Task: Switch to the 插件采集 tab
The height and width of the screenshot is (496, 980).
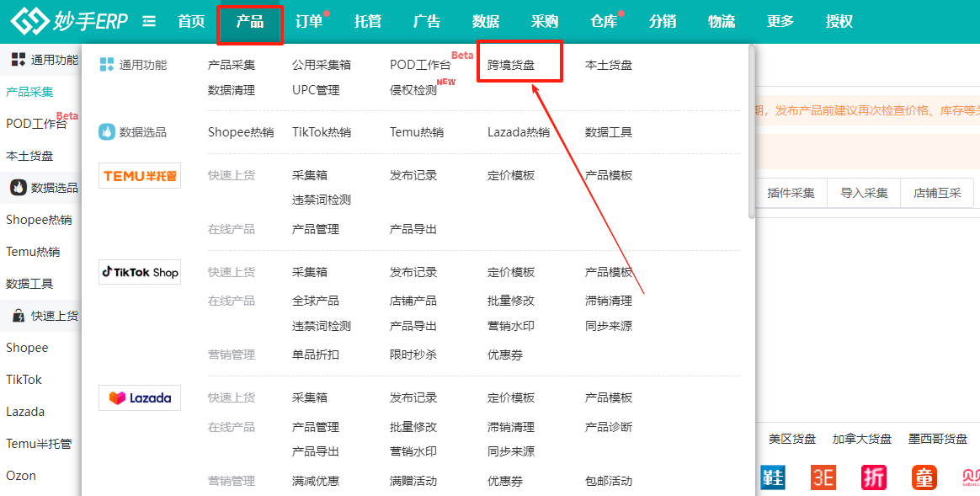Action: 791,193
